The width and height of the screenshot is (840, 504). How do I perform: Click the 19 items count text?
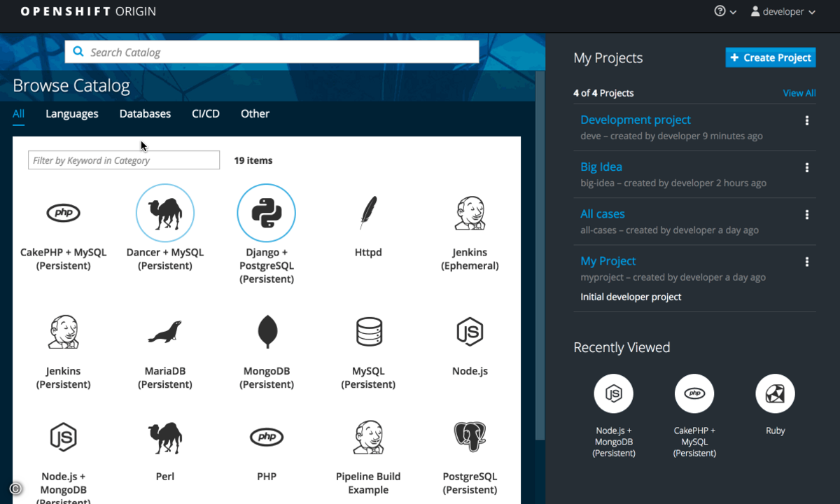(253, 160)
